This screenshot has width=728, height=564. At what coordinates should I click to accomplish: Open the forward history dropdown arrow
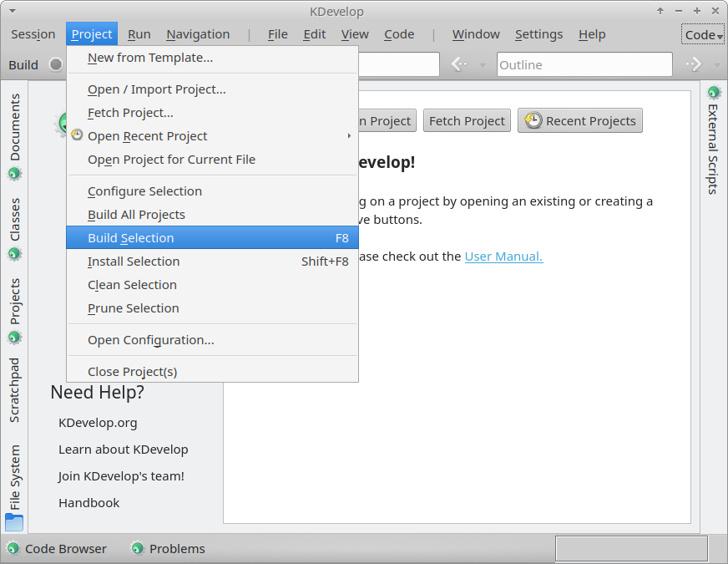coord(717,65)
